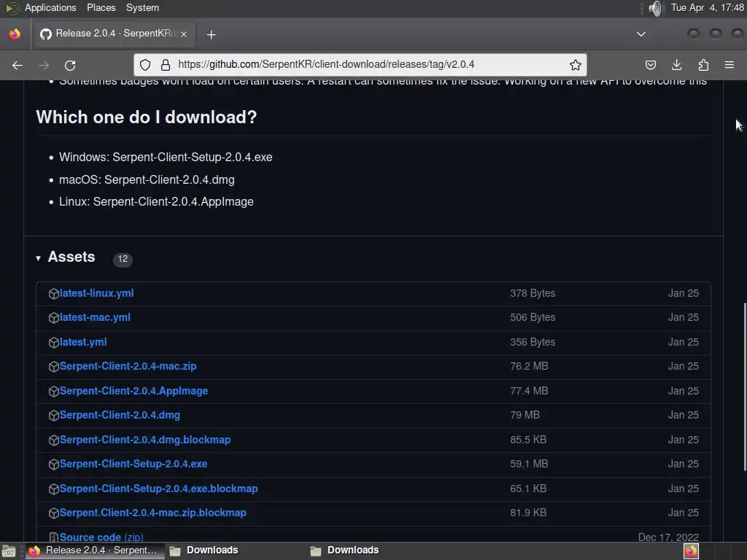The height and width of the screenshot is (560, 747).
Task: Click the show desktop icon in taskbar
Action: click(9, 551)
